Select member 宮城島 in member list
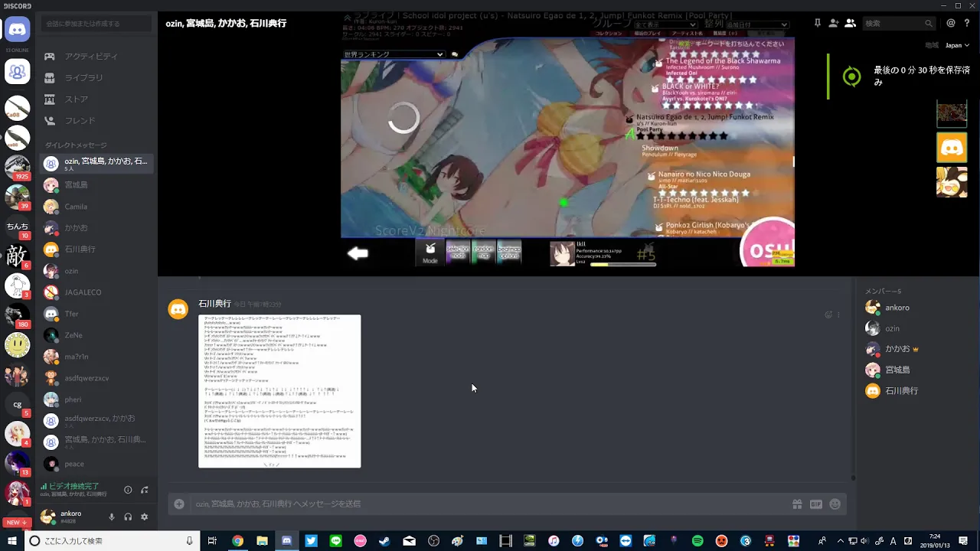The width and height of the screenshot is (980, 551). tap(915, 370)
